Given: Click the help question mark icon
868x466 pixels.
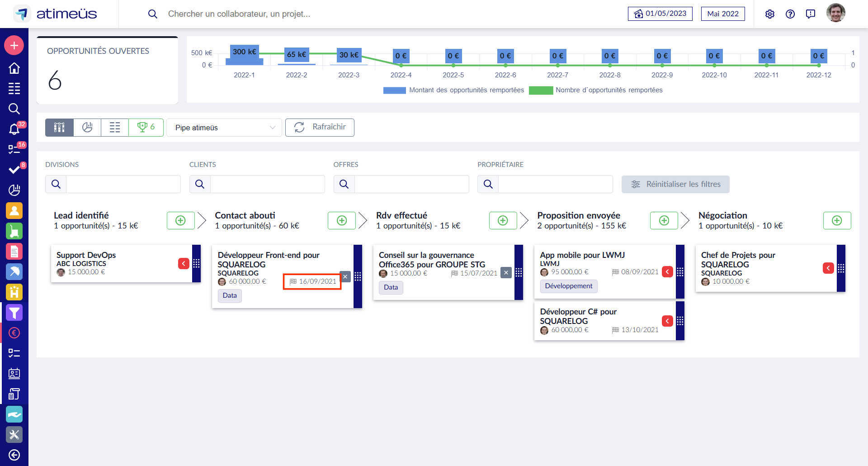Looking at the screenshot, I should click(x=790, y=14).
